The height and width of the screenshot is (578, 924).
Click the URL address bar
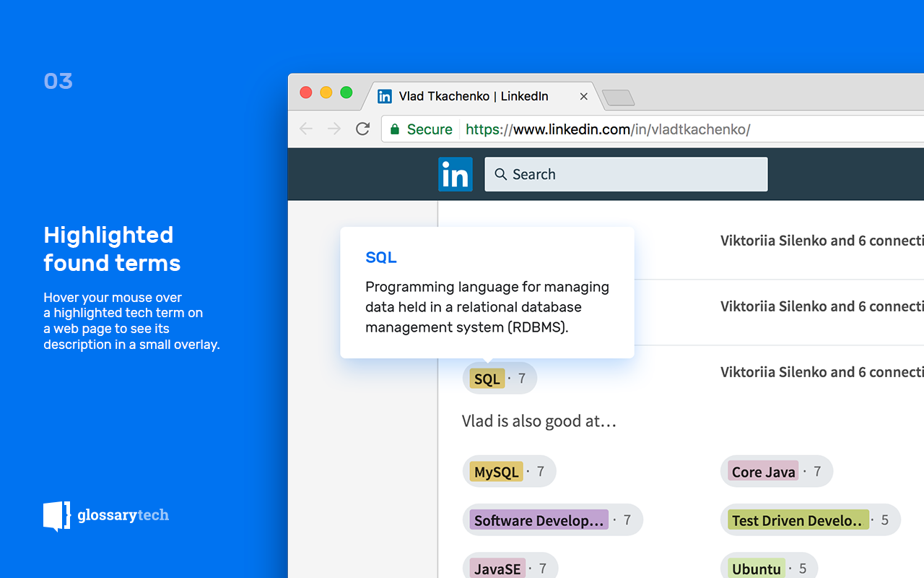653,129
